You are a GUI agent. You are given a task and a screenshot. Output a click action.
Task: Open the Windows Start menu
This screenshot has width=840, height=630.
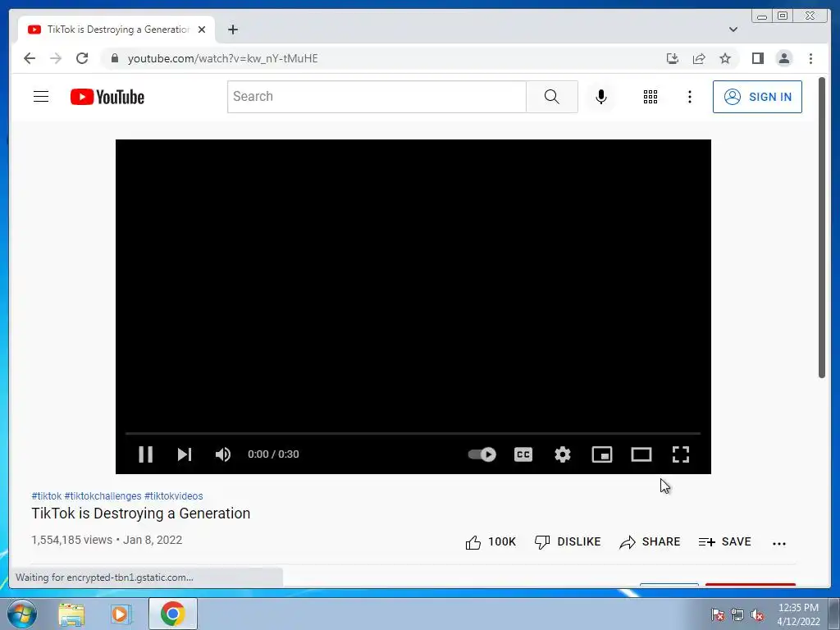tap(21, 614)
